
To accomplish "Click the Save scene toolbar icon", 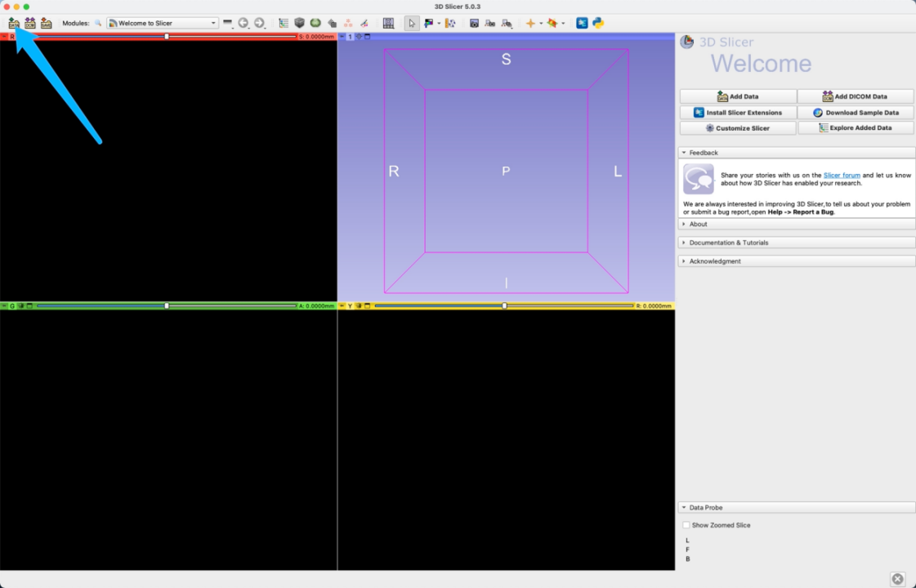I will [x=46, y=24].
